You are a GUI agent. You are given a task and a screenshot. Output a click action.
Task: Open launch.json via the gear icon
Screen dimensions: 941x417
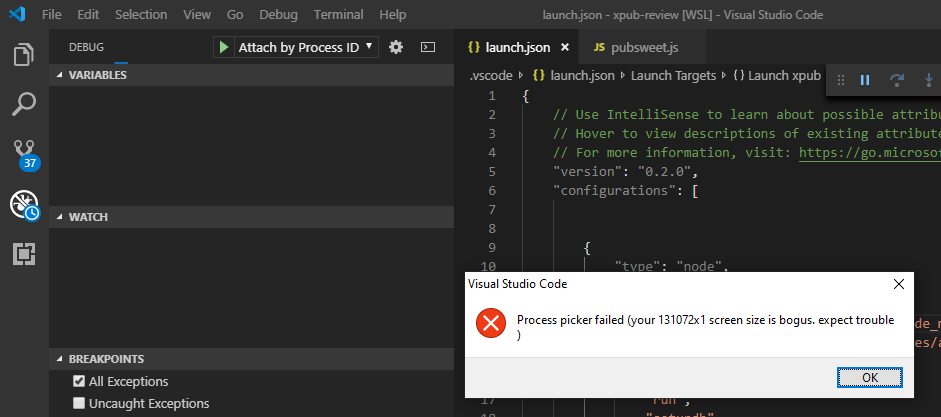tap(396, 47)
